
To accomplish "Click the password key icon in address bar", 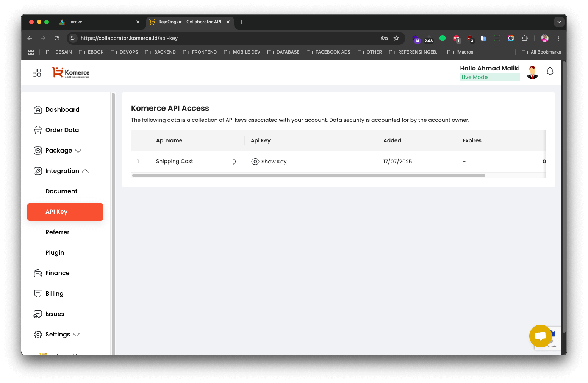I will click(384, 38).
